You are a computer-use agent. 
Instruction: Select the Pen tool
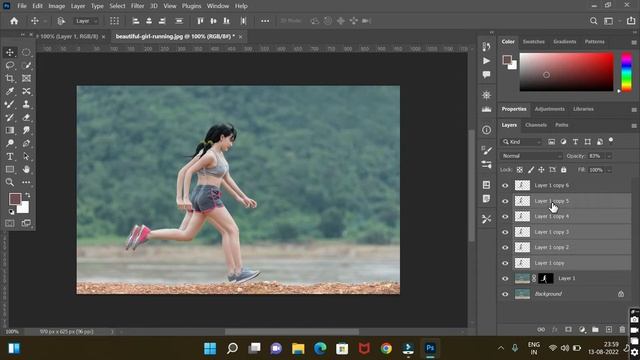point(26,143)
